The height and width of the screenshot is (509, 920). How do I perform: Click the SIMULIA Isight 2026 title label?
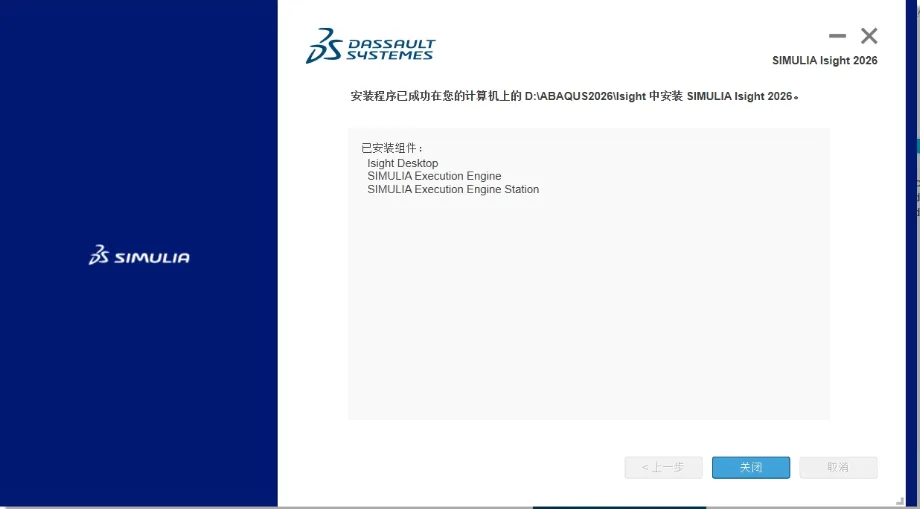pos(824,60)
